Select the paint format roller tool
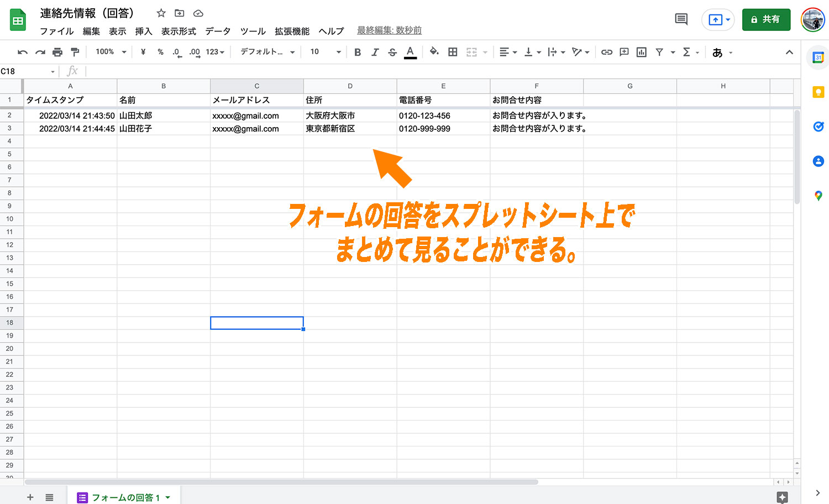This screenshot has height=504, width=829. tap(75, 52)
